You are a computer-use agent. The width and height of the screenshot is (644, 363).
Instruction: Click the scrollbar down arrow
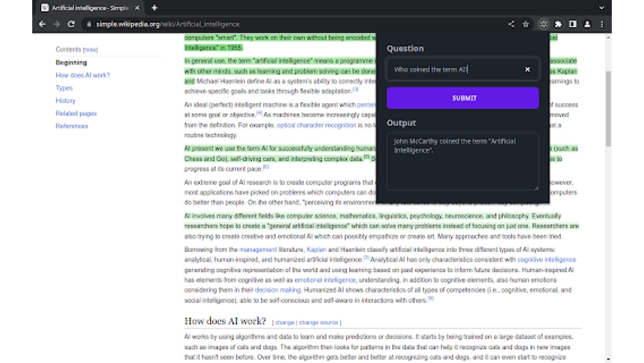coord(609,359)
